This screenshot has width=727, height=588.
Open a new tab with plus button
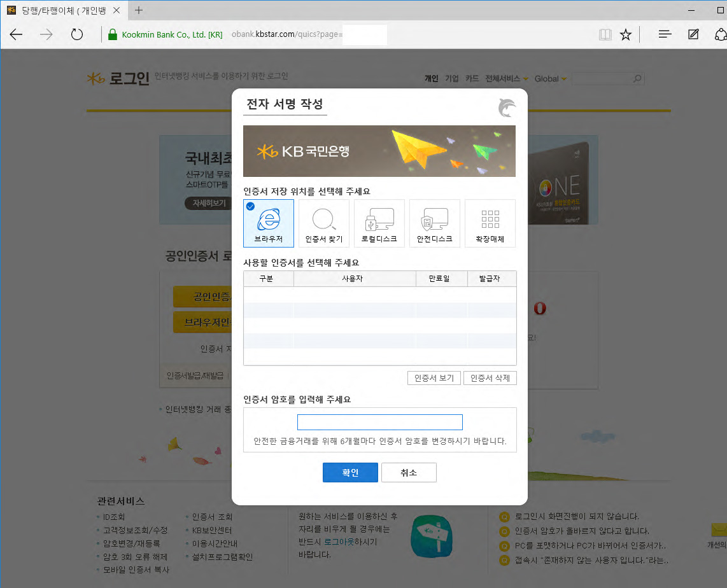pyautogui.click(x=139, y=10)
